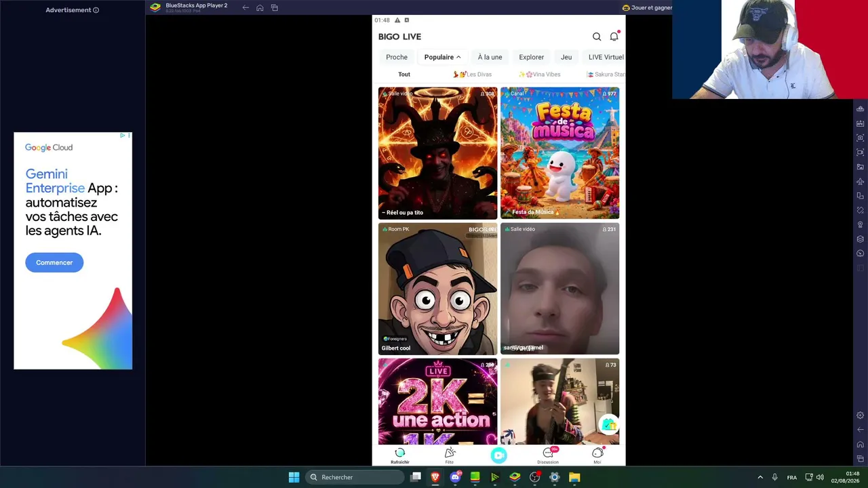
Task: Select the Sakura Star filter
Action: [606, 75]
